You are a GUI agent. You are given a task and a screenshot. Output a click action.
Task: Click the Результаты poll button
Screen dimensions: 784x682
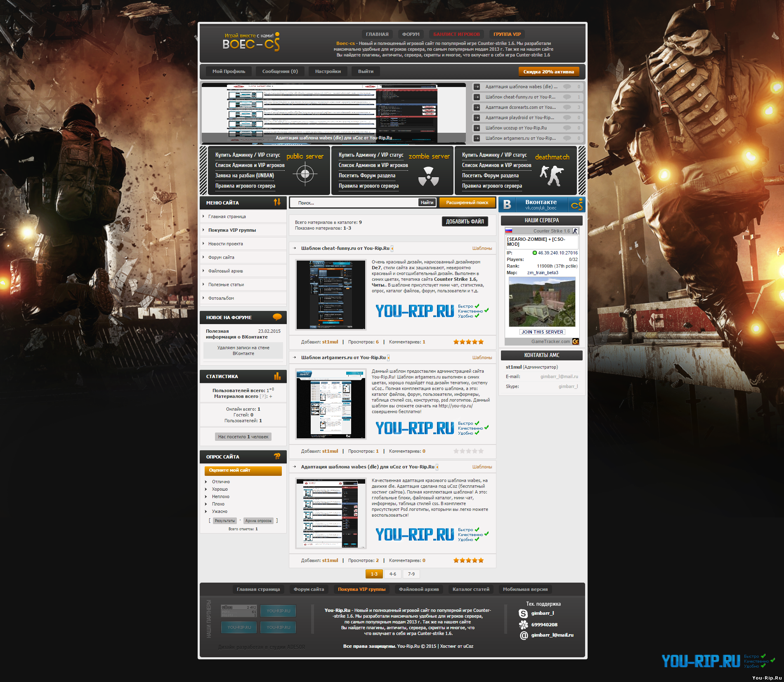pos(225,521)
